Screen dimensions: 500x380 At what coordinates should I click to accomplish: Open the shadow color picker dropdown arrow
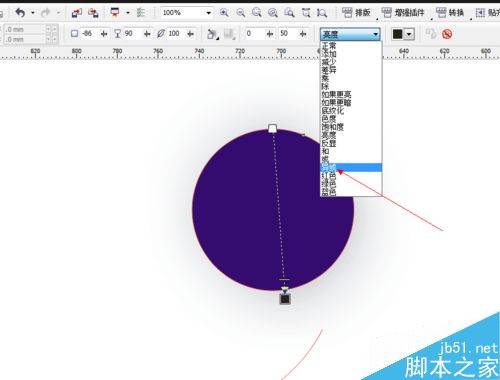(x=409, y=34)
